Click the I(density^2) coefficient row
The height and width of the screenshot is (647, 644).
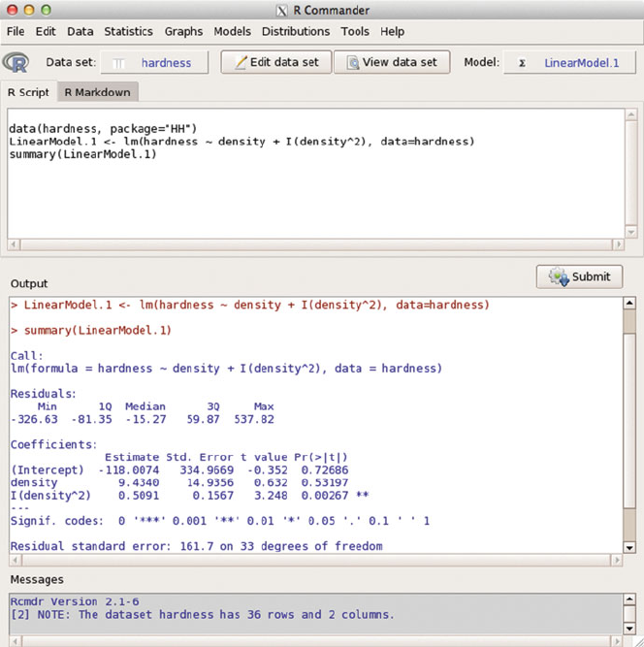coord(190,495)
